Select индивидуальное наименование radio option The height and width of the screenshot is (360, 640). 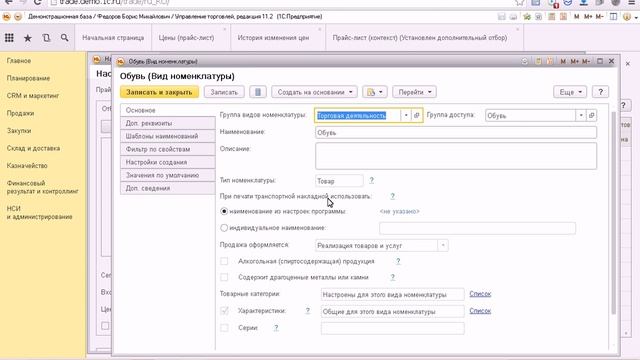pos(224,228)
